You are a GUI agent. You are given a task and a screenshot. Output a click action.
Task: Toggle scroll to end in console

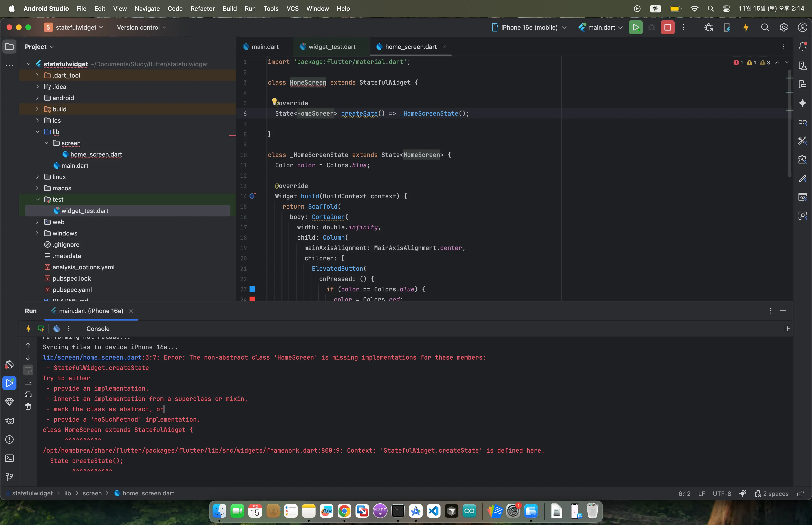(x=28, y=382)
